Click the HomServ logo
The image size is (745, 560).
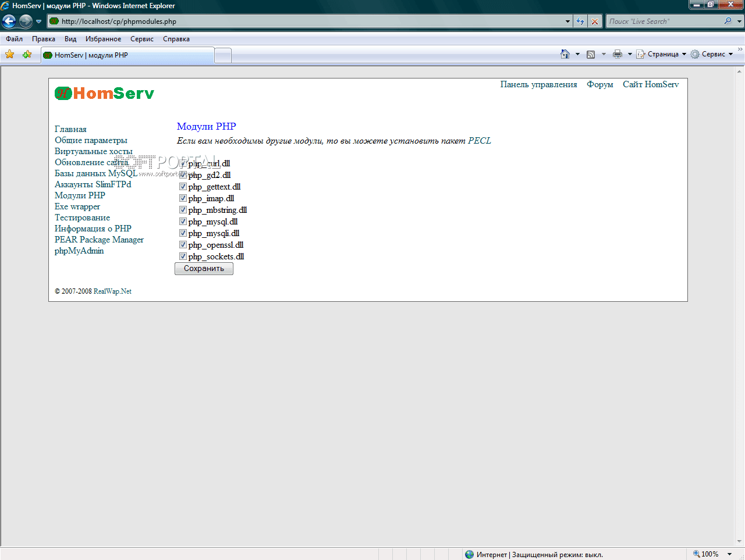click(x=105, y=93)
